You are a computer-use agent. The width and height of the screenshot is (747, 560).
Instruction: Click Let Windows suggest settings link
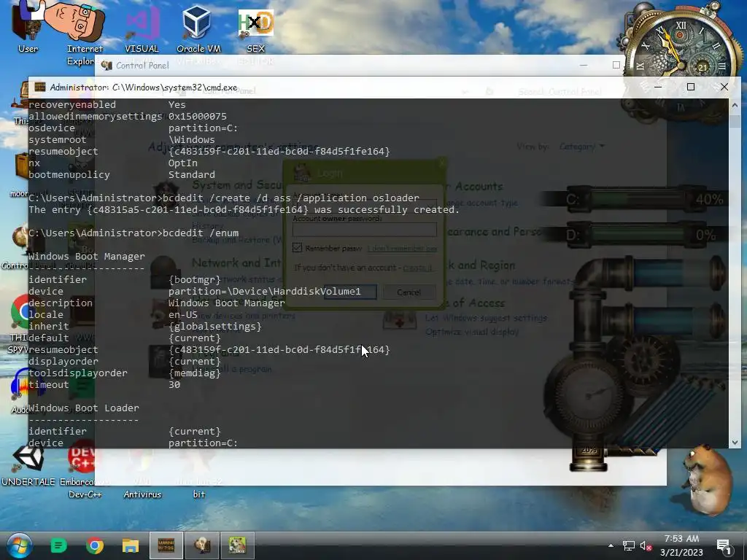click(486, 318)
